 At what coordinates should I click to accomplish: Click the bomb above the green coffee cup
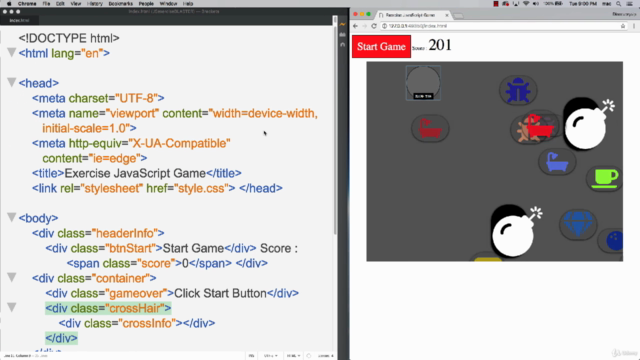coord(587,123)
